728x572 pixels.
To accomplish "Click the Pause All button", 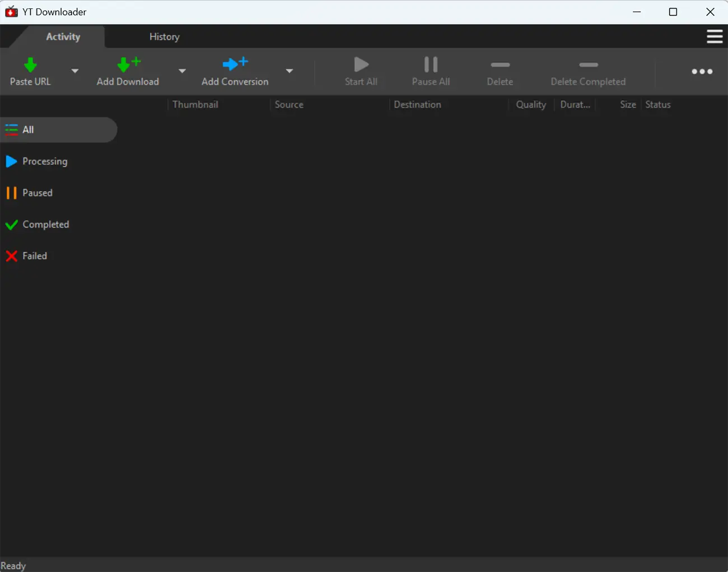I will click(x=431, y=71).
